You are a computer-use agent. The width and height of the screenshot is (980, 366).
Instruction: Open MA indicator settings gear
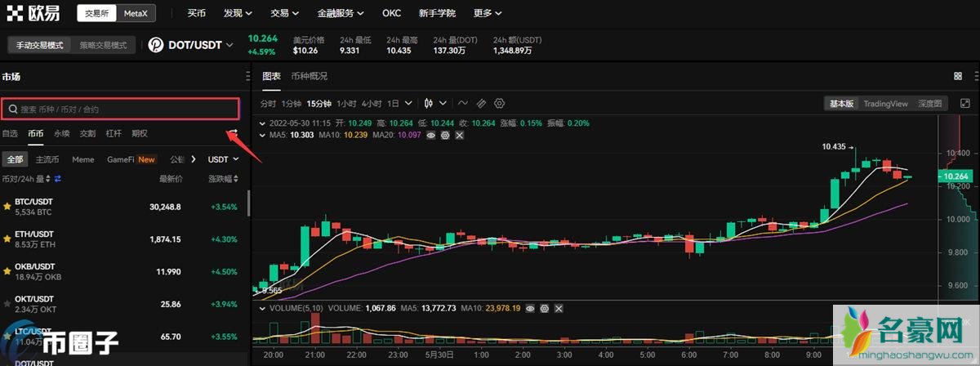pyautogui.click(x=445, y=135)
